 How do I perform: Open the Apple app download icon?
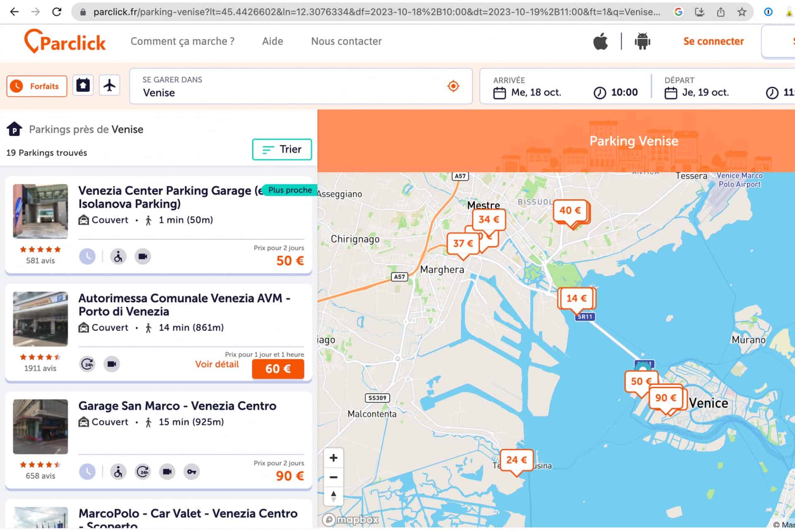point(600,41)
